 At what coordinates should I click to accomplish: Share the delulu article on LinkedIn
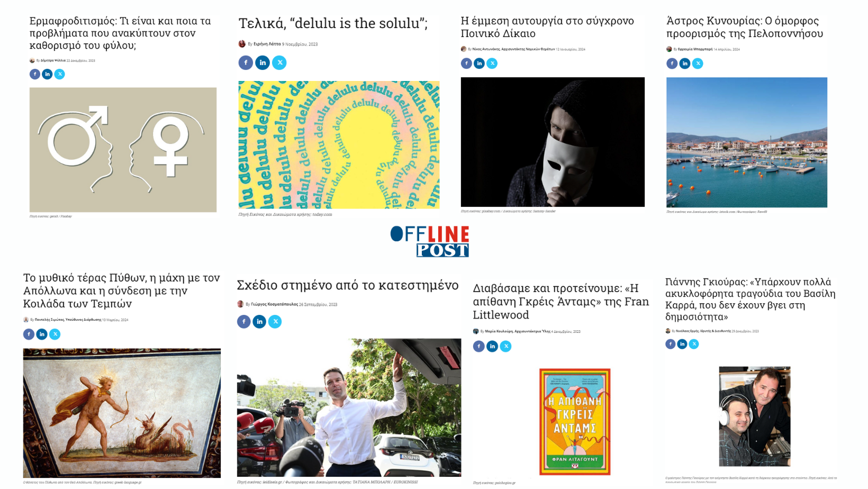(263, 62)
